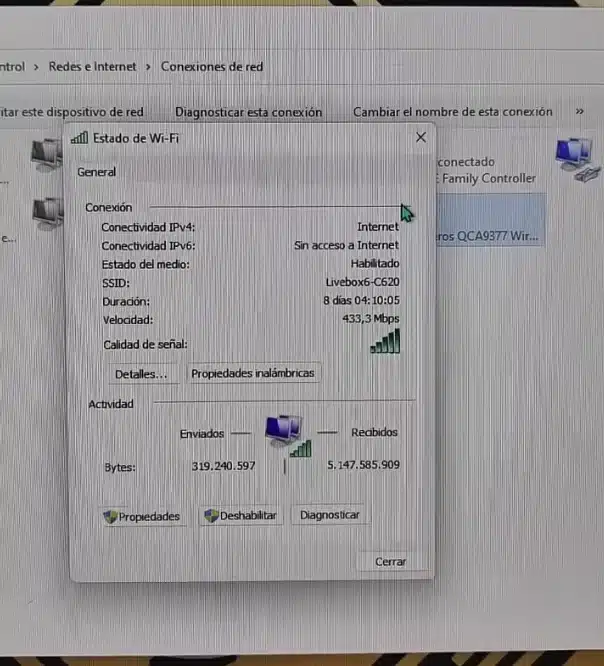Click SSID value Livebox6-C620
The height and width of the screenshot is (666, 604).
click(x=362, y=282)
